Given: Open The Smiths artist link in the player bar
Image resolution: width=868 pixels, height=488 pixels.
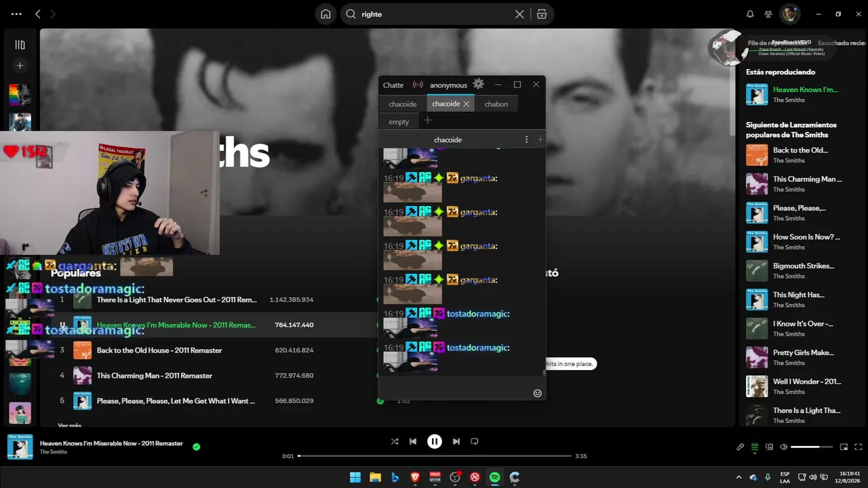Looking at the screenshot, I should (x=54, y=452).
